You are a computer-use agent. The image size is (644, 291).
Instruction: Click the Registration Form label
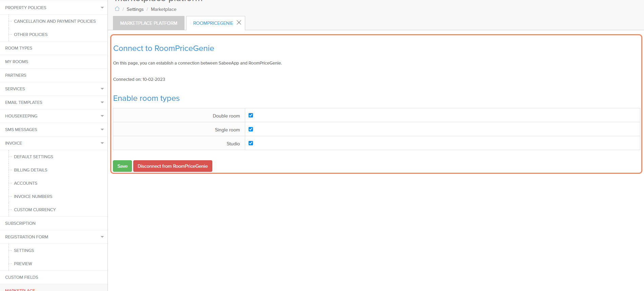click(26, 237)
